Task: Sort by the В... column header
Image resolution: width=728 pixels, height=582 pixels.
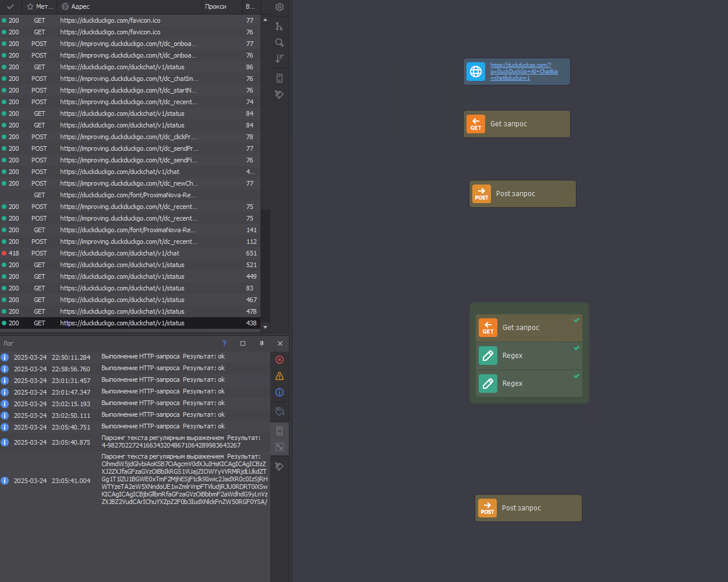Action: (250, 7)
